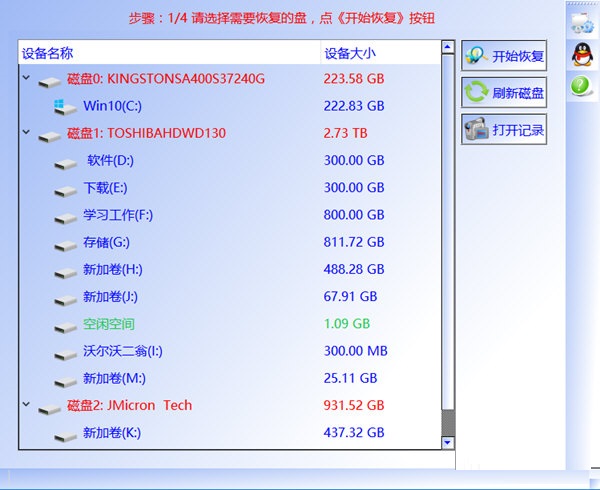Click the 811.72 GB size value

tap(354, 242)
